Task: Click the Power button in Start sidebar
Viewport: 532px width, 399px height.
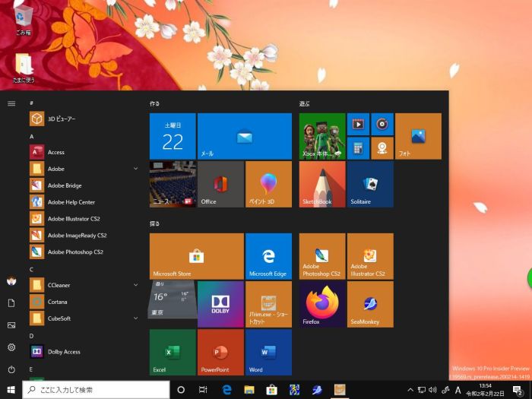Action: coord(11,369)
